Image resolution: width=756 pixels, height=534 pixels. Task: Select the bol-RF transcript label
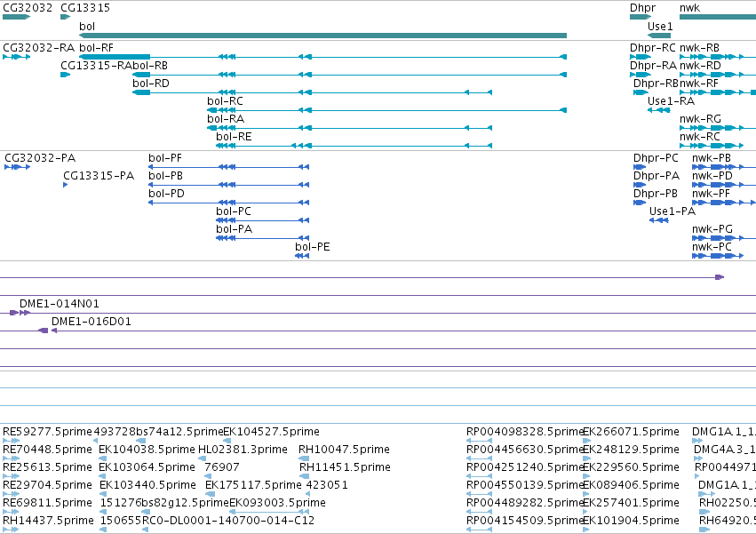click(97, 48)
